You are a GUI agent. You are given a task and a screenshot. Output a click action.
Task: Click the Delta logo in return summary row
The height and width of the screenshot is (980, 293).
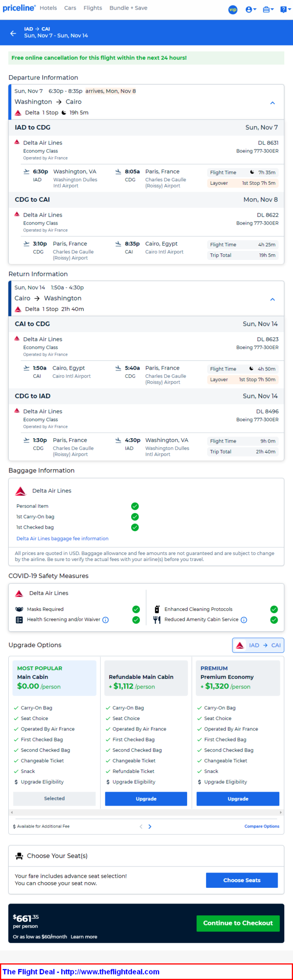18,309
